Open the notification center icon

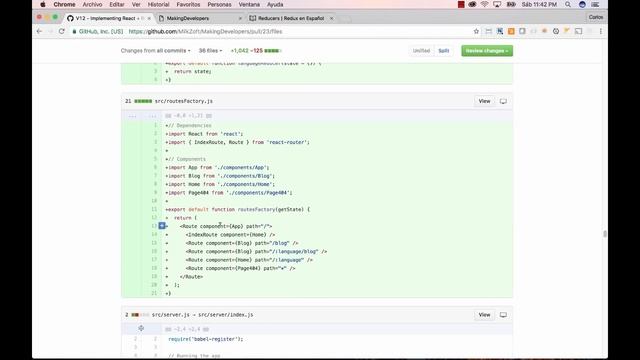pyautogui.click(x=595, y=4)
